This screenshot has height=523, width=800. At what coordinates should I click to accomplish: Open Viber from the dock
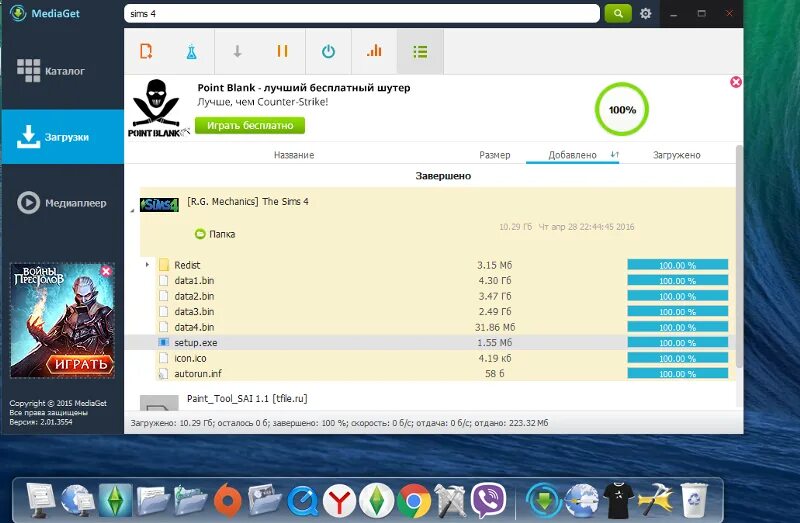(x=488, y=501)
